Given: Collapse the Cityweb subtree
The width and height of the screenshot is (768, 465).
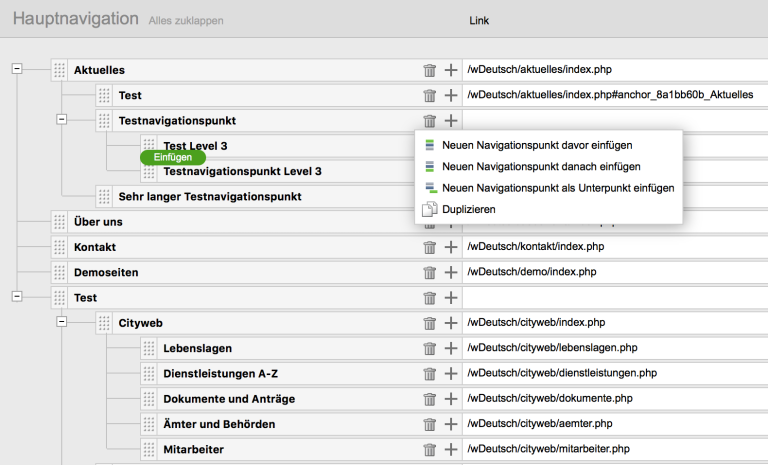Looking at the screenshot, I should click(x=61, y=322).
